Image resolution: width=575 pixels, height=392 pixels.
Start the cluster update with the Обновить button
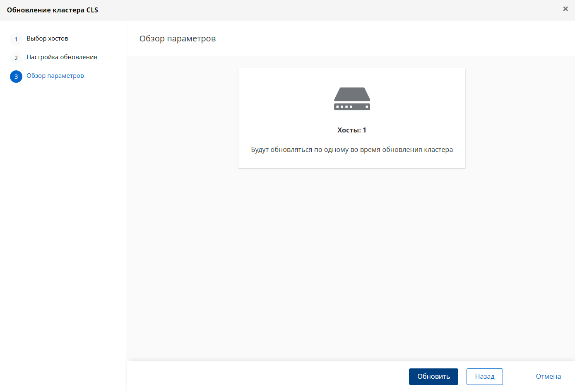[x=433, y=377]
